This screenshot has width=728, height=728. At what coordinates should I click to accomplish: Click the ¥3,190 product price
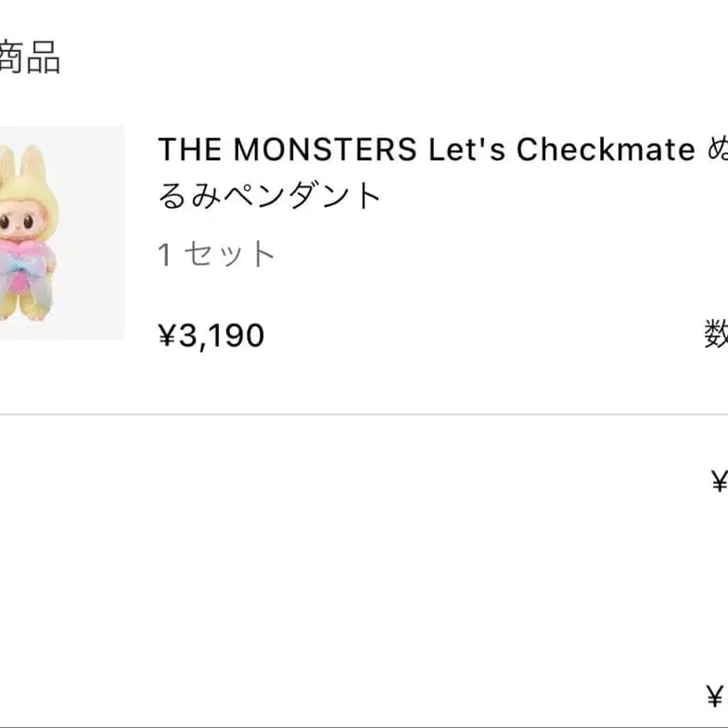[x=211, y=336]
